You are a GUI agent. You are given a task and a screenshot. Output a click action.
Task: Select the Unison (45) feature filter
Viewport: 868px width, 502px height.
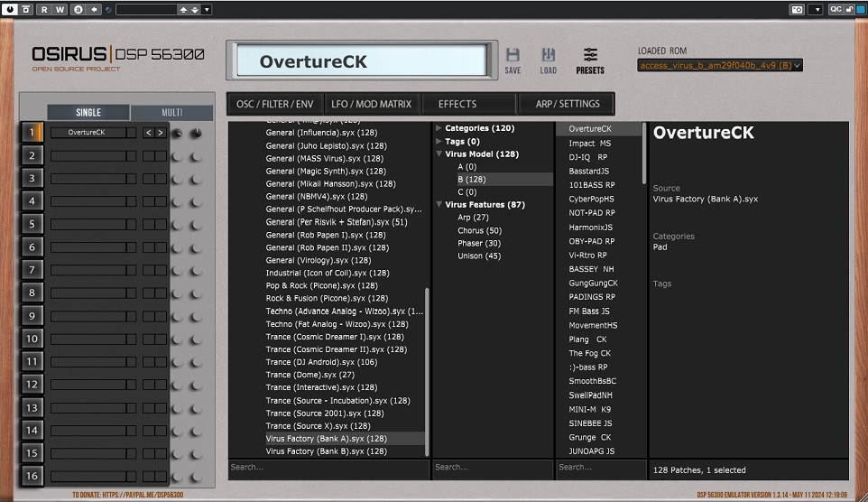(x=479, y=256)
